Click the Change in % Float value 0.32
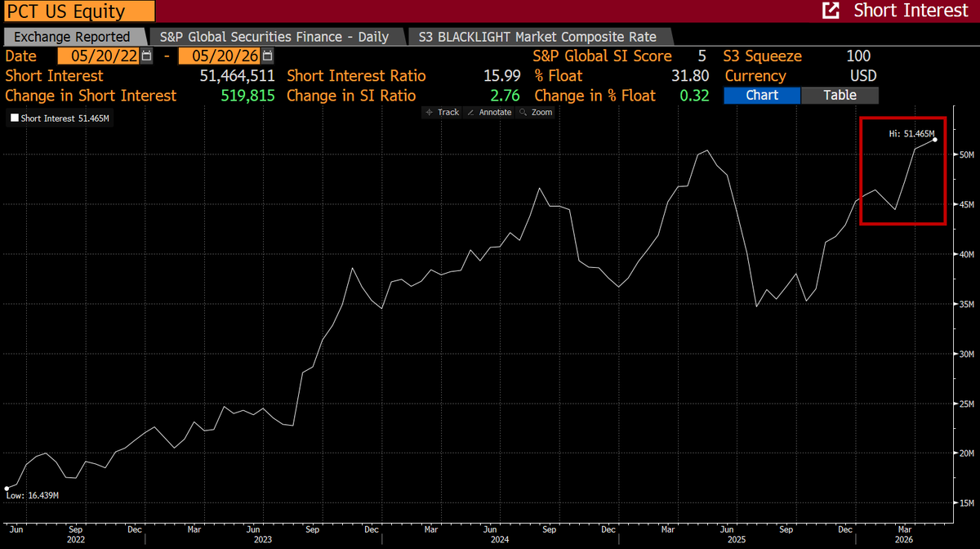This screenshot has height=549, width=980. click(693, 96)
